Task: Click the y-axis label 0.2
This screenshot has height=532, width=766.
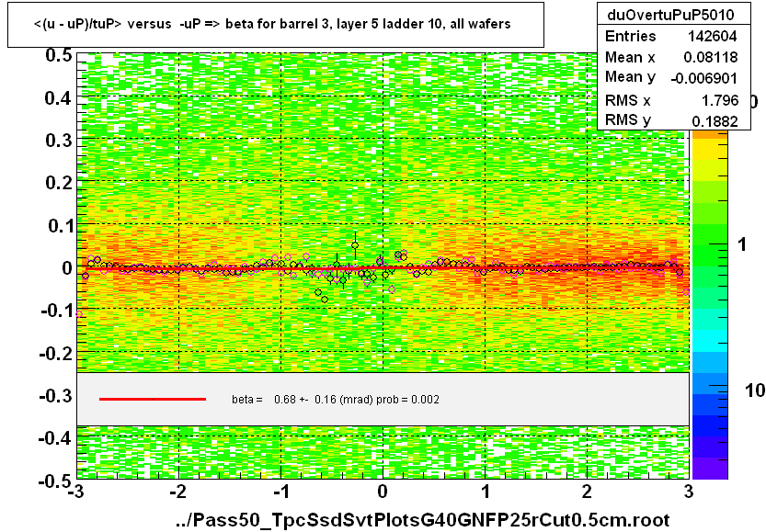Action: [x=59, y=183]
